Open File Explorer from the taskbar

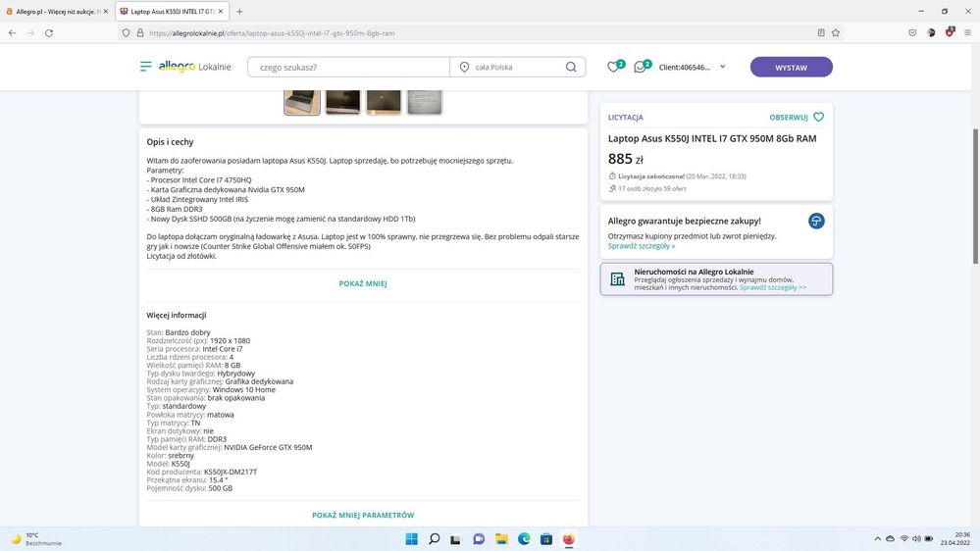501,539
